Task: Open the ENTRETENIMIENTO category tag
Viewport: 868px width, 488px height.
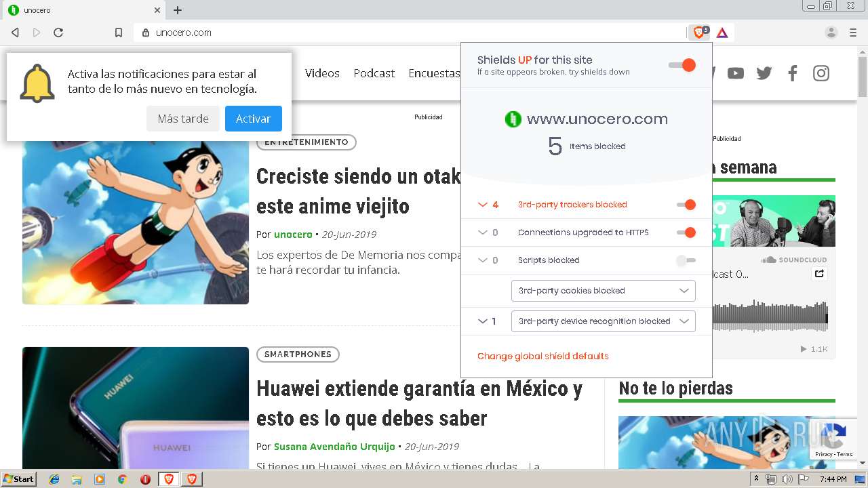Action: coord(307,142)
